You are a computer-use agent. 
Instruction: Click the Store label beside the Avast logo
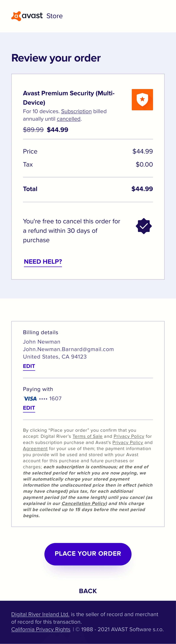click(x=54, y=16)
